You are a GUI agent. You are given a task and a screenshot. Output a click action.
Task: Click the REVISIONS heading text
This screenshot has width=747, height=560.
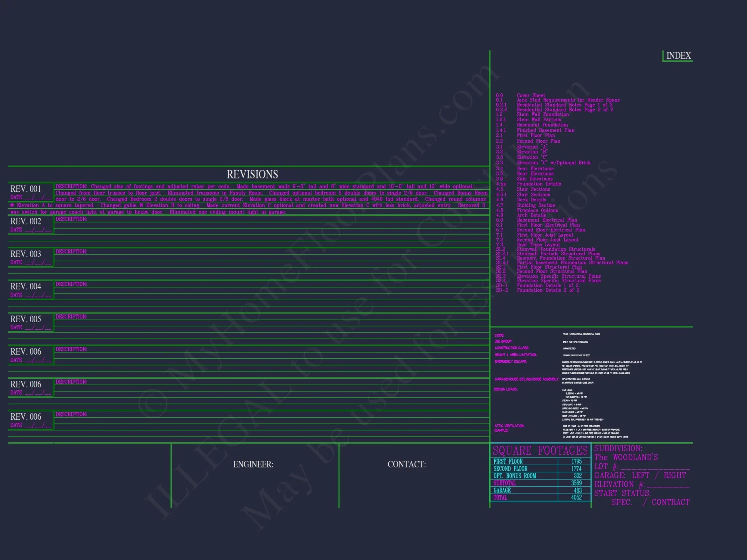pos(252,174)
